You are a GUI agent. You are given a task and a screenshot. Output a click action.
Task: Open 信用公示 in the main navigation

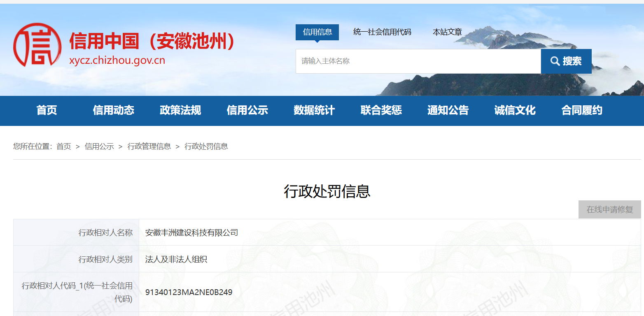247,110
